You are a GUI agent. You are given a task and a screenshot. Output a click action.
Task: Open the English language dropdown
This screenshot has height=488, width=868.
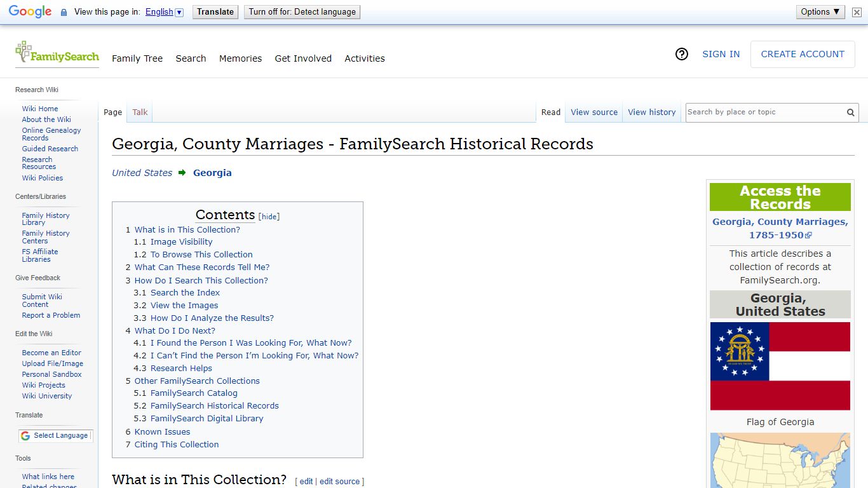tap(164, 11)
